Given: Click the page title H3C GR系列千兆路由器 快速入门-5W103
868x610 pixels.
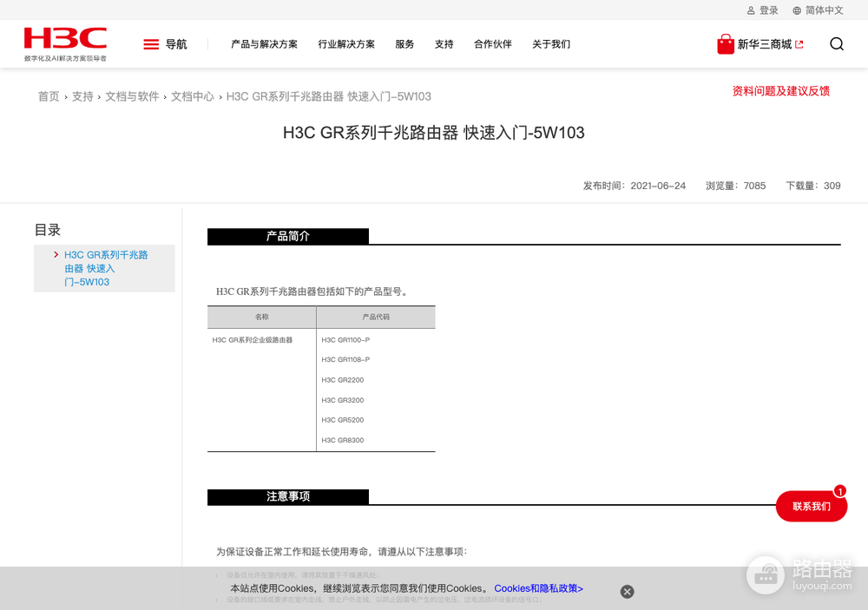Looking at the screenshot, I should (433, 133).
